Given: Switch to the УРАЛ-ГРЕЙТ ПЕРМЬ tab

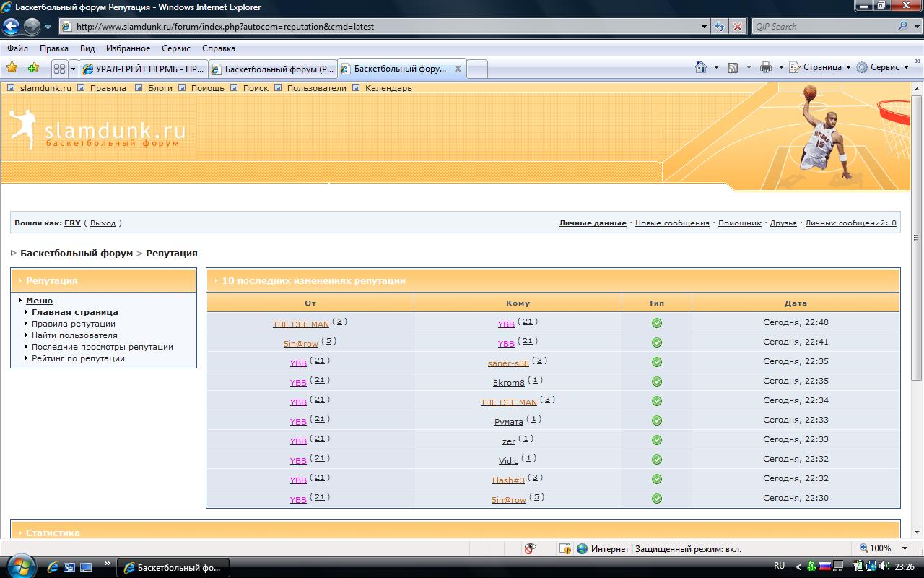Looking at the screenshot, I should 144,69.
